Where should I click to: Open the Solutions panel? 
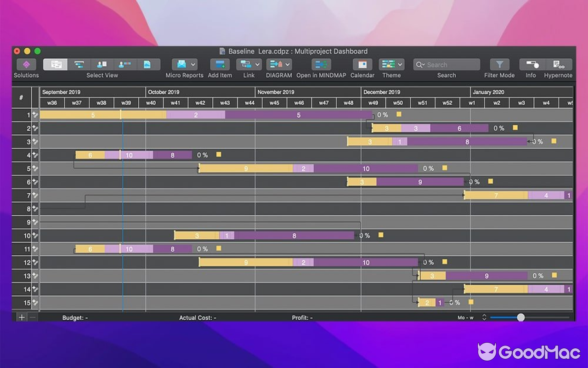[x=26, y=64]
